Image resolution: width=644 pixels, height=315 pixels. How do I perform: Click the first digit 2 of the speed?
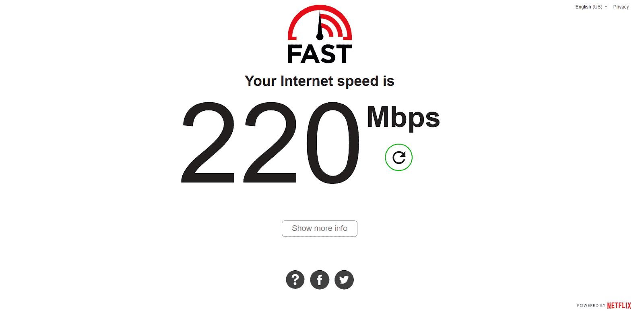[x=208, y=142]
